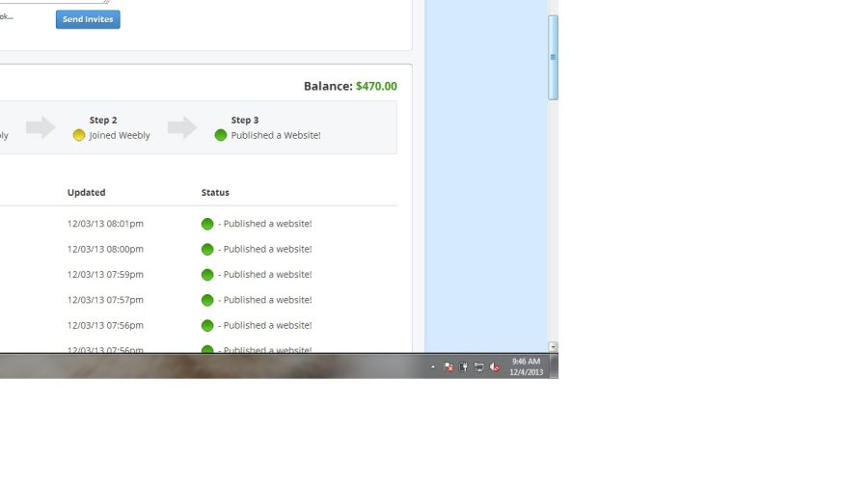Click the scrollbar down arrow
The width and height of the screenshot is (868, 488).
click(553, 347)
